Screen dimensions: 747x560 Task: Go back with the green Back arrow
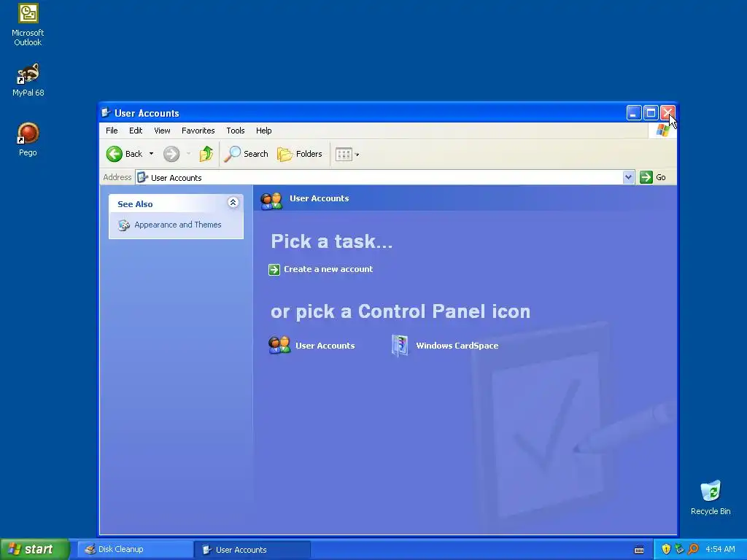coord(115,154)
